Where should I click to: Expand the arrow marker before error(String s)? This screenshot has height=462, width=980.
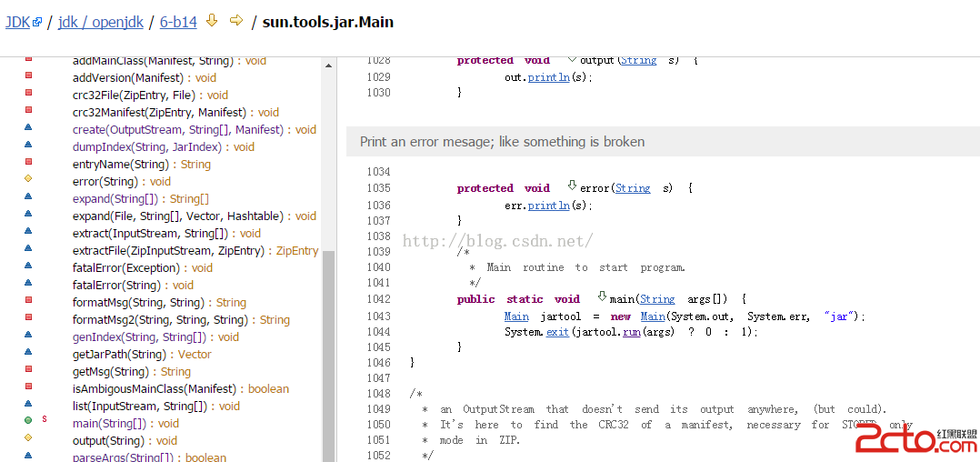(x=572, y=186)
